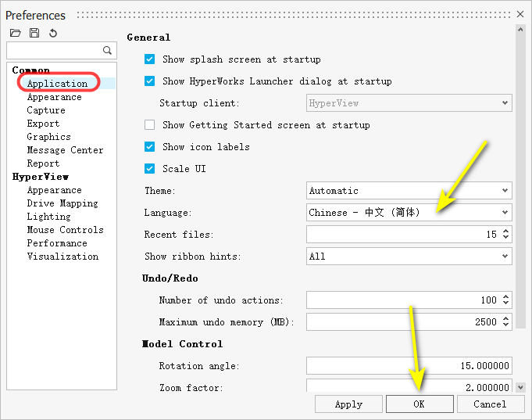Click the Cancel button
532x420 pixels.
coord(491,404)
